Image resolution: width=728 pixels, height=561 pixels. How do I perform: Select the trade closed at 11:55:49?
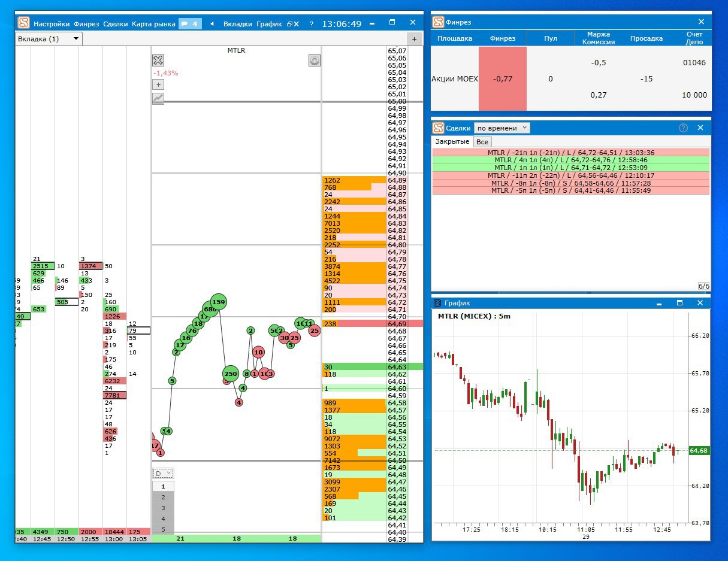(570, 190)
